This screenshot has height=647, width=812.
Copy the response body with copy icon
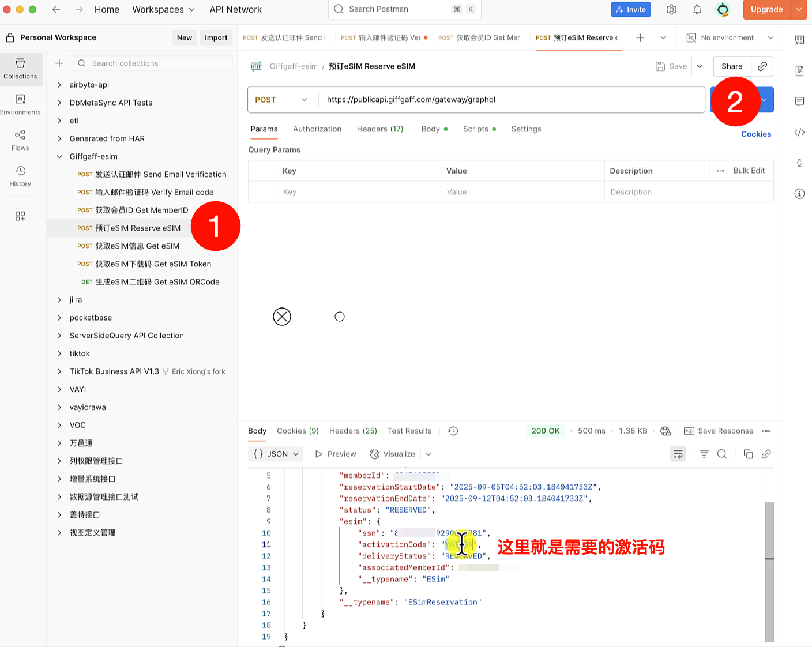[x=748, y=454]
